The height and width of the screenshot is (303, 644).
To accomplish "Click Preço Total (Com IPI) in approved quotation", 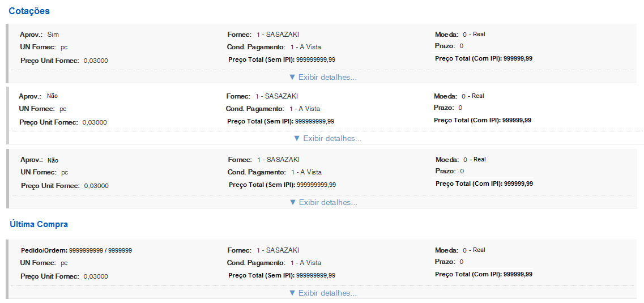I will (484, 58).
